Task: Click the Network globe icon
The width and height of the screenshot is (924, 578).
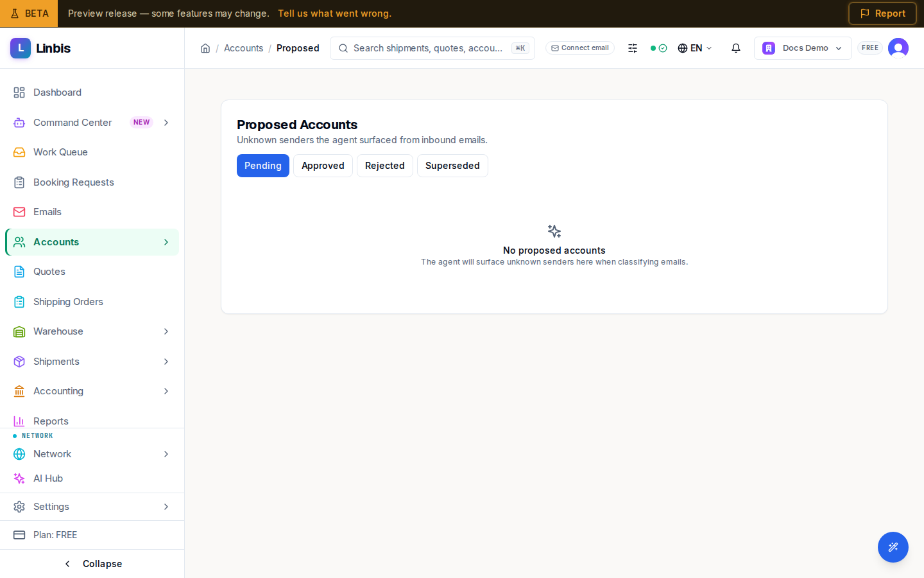Action: point(19,454)
